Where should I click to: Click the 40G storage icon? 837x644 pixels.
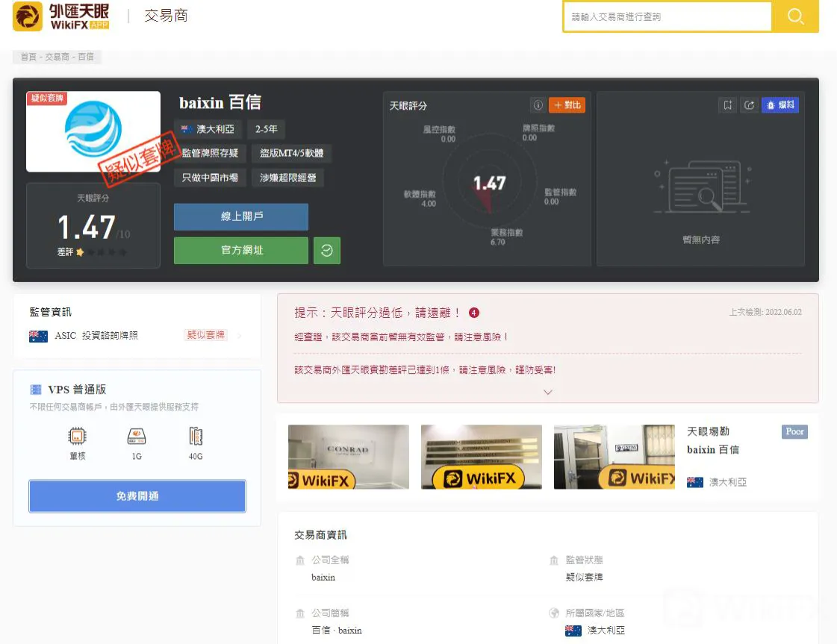196,437
